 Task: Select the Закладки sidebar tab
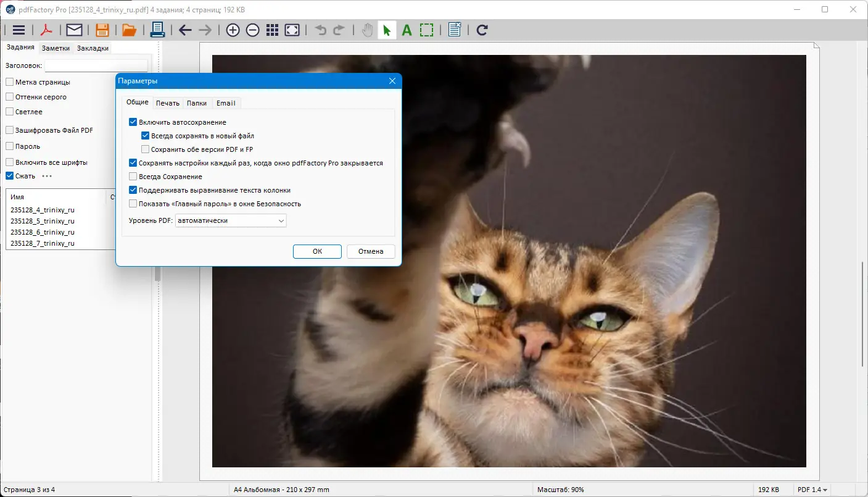tap(93, 48)
